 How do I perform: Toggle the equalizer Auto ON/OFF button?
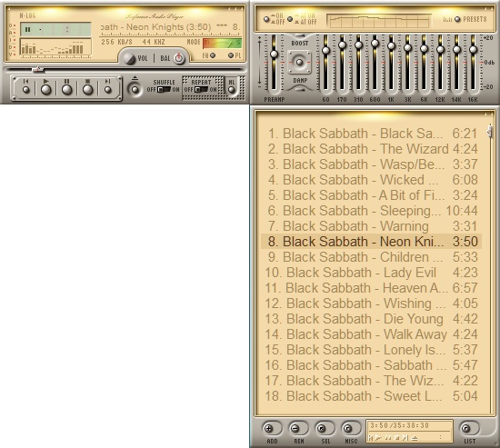[290, 19]
